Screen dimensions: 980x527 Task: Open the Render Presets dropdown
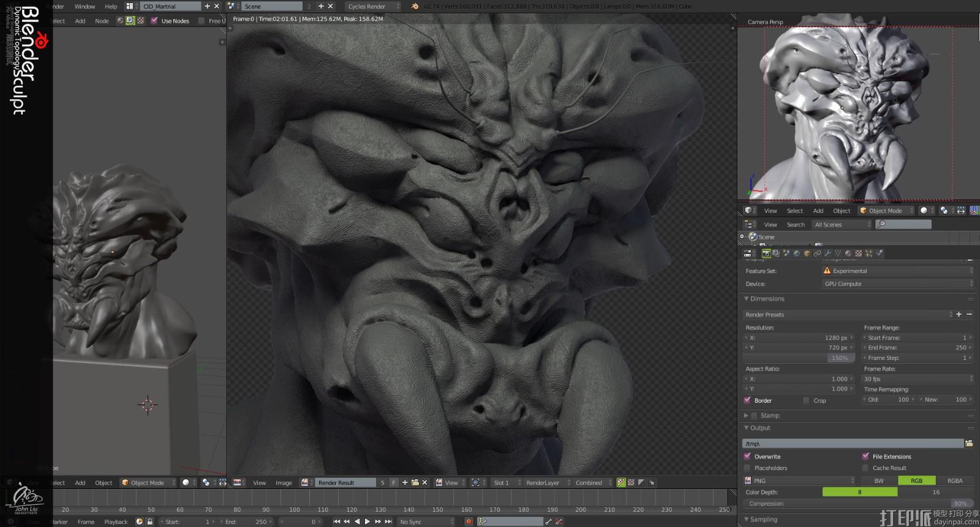click(x=848, y=315)
